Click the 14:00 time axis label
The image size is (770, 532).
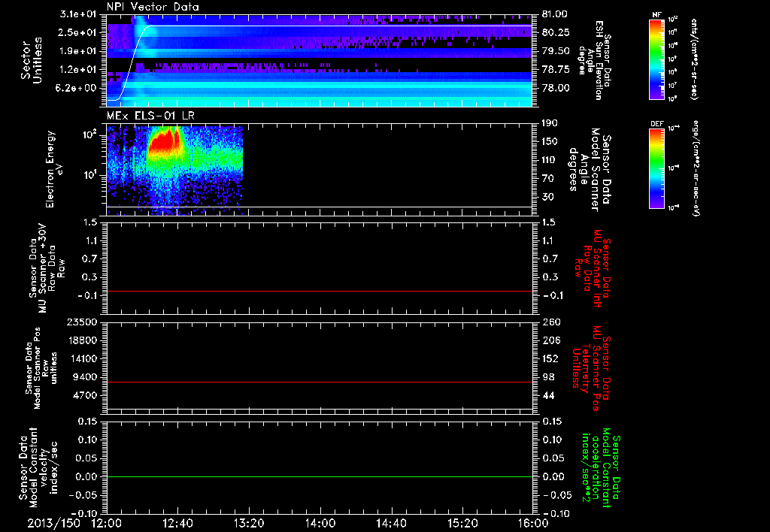[x=320, y=524]
